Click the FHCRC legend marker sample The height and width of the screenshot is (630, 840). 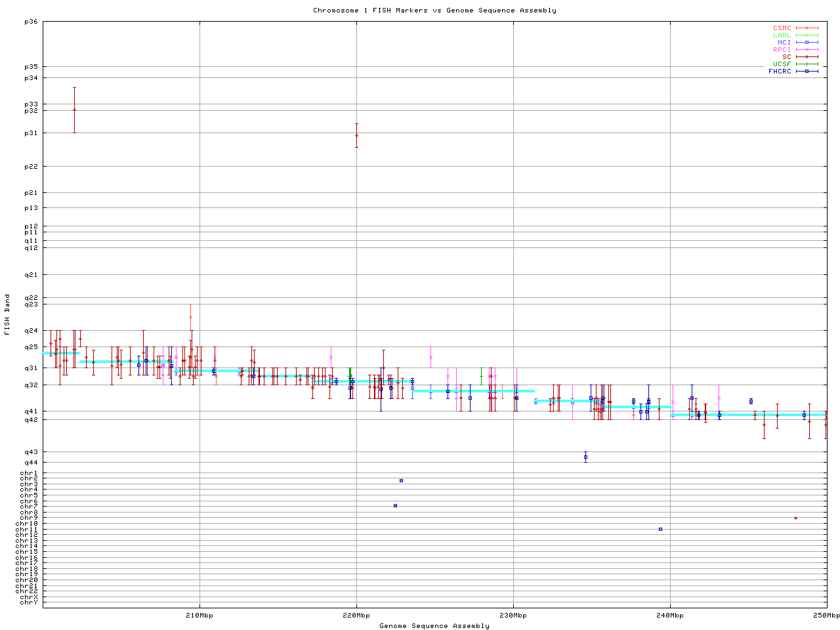click(x=807, y=72)
